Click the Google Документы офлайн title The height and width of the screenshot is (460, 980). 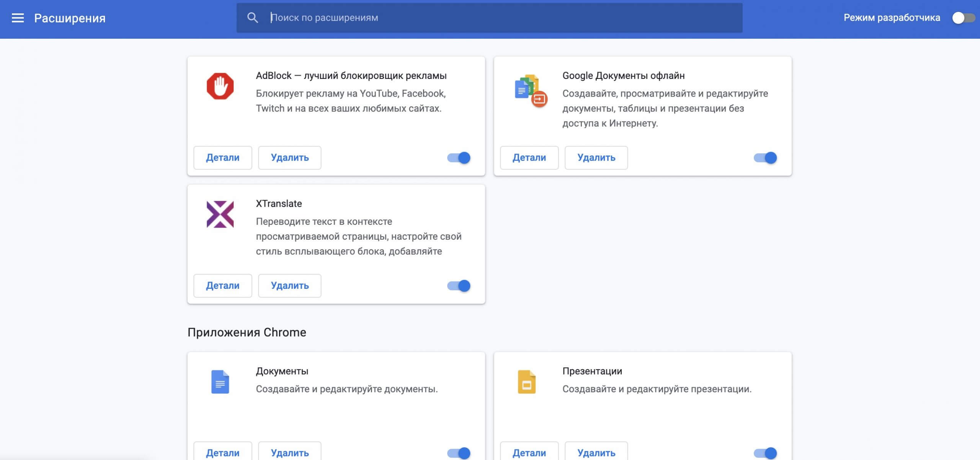click(624, 75)
